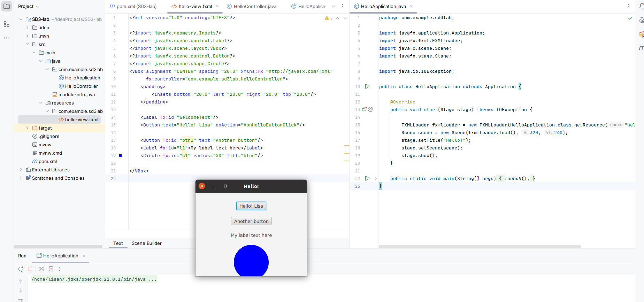Select the Text tab below fxml editor
Screen dimensions: 644x302
point(118,243)
